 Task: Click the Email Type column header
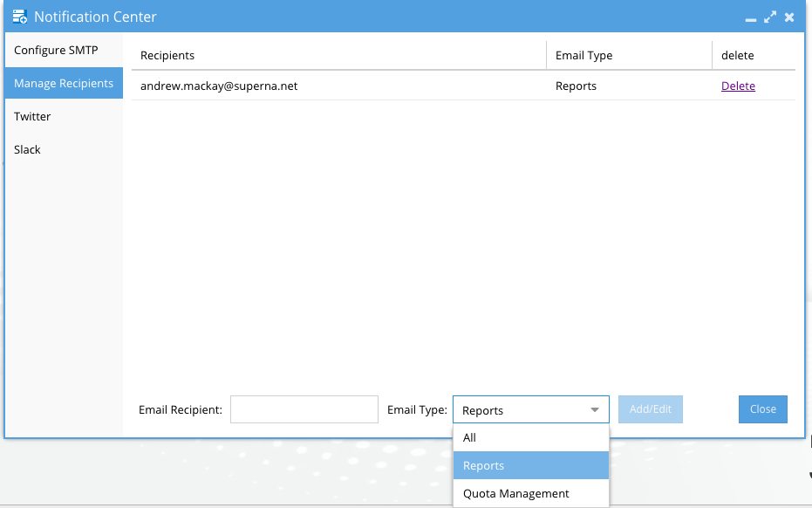(x=583, y=56)
